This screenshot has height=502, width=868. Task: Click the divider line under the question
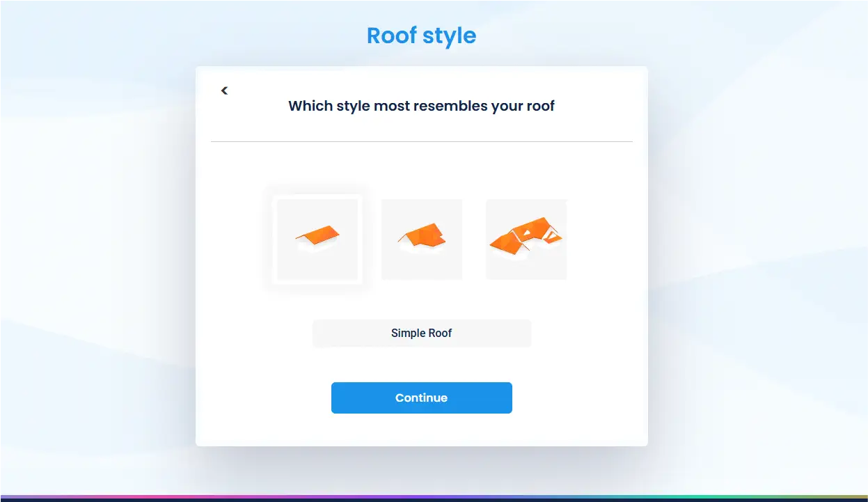coord(422,141)
